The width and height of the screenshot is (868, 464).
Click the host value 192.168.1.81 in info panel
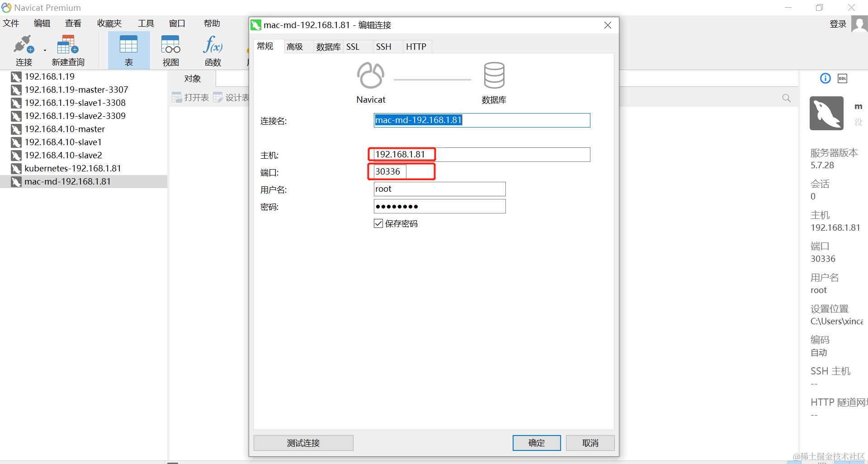(835, 228)
